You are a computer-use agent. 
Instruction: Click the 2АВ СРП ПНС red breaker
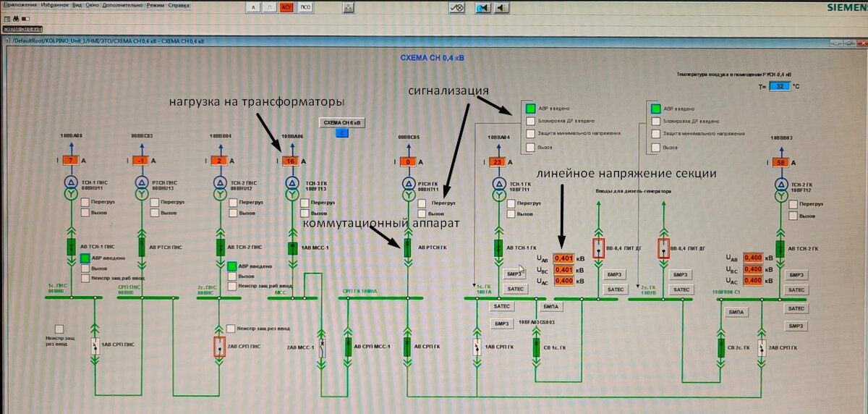pos(220,347)
